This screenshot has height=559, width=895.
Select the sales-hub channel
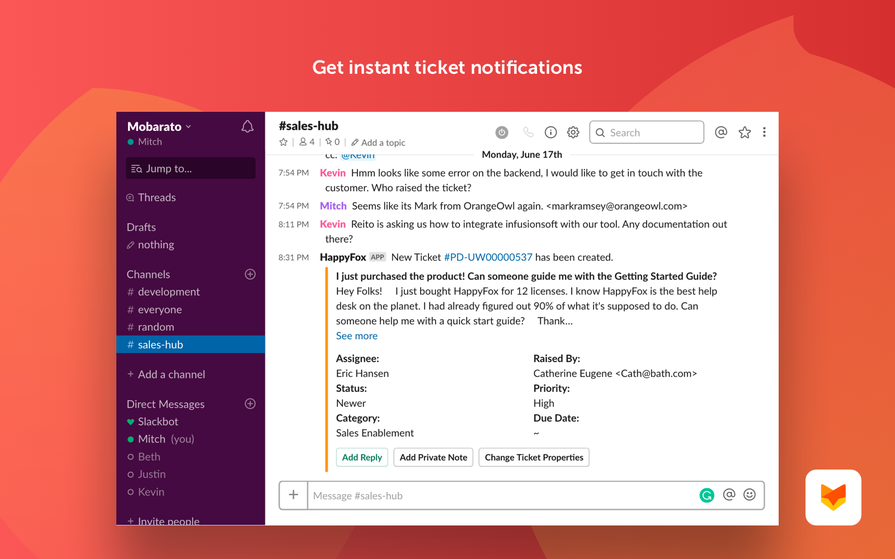click(x=191, y=344)
